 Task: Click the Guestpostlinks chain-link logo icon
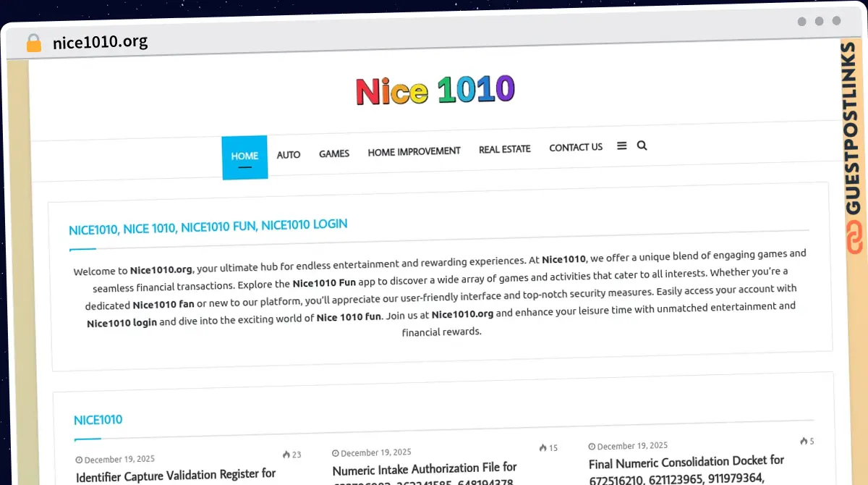pos(854,237)
